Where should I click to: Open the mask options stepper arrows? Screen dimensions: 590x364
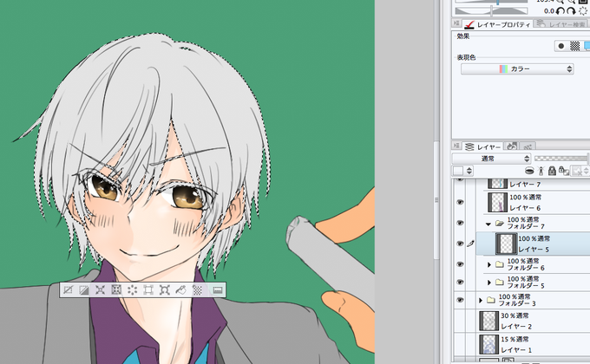[586, 171]
